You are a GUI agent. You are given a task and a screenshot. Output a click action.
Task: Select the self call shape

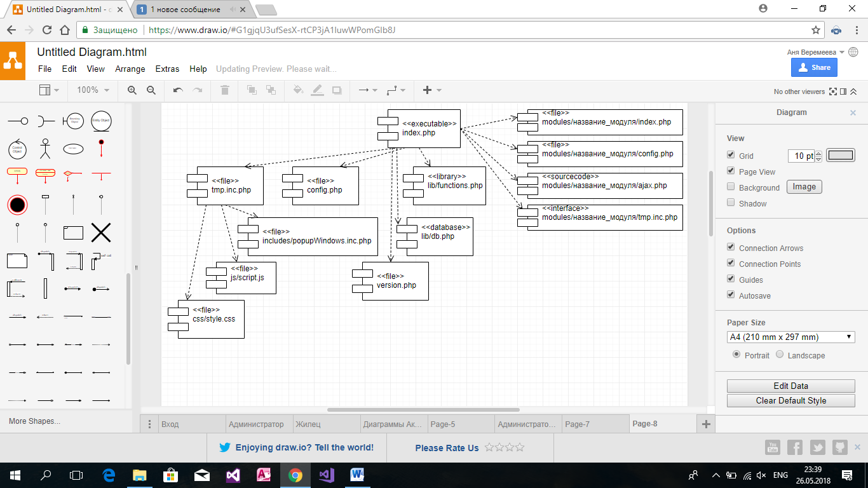click(101, 261)
